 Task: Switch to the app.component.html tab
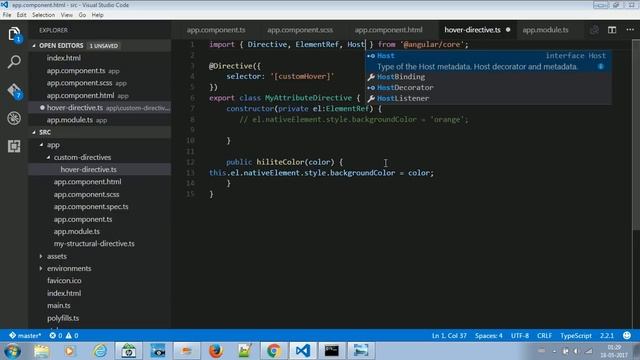(388, 30)
